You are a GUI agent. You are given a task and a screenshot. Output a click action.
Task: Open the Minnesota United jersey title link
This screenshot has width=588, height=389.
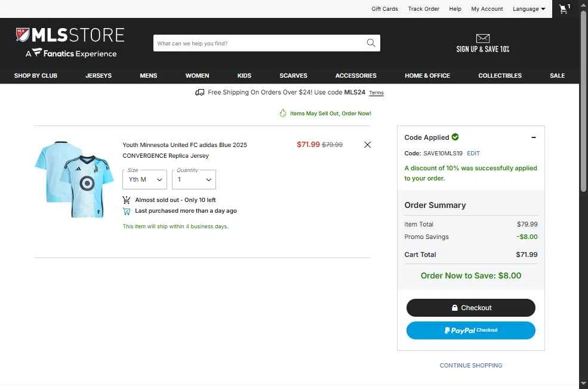tap(184, 150)
